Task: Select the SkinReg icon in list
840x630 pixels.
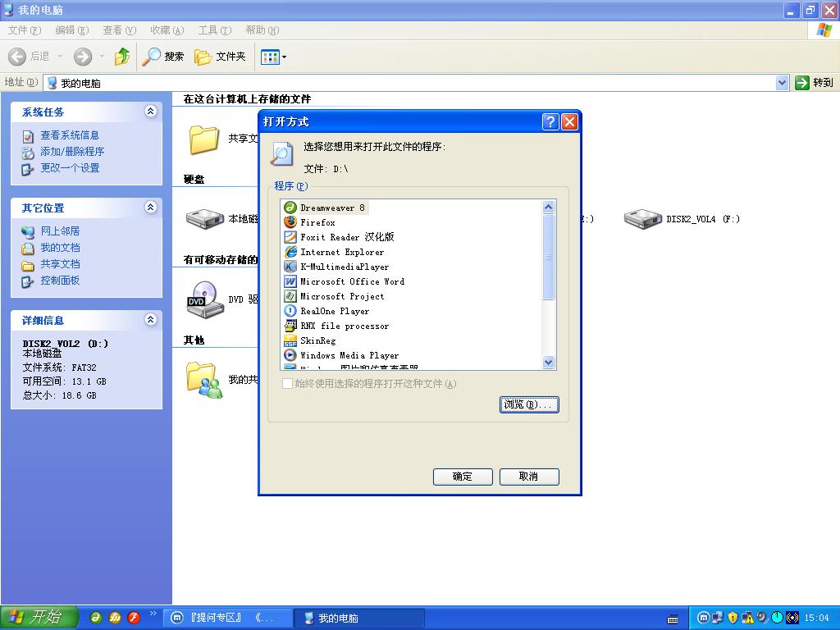Action: point(290,340)
